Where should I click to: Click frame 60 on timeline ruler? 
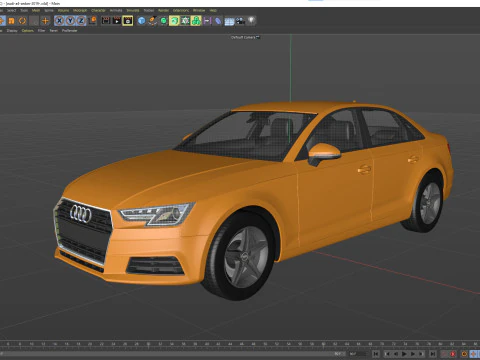coord(323,344)
